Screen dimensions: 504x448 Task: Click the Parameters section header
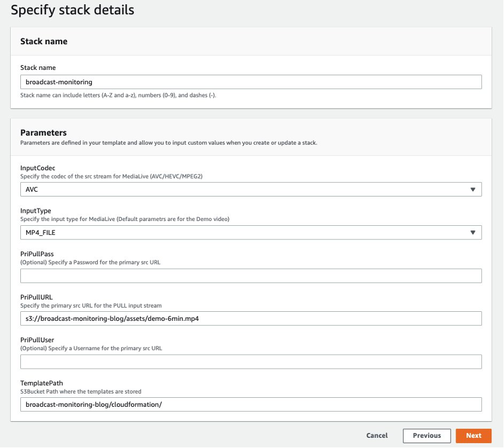click(x=45, y=133)
